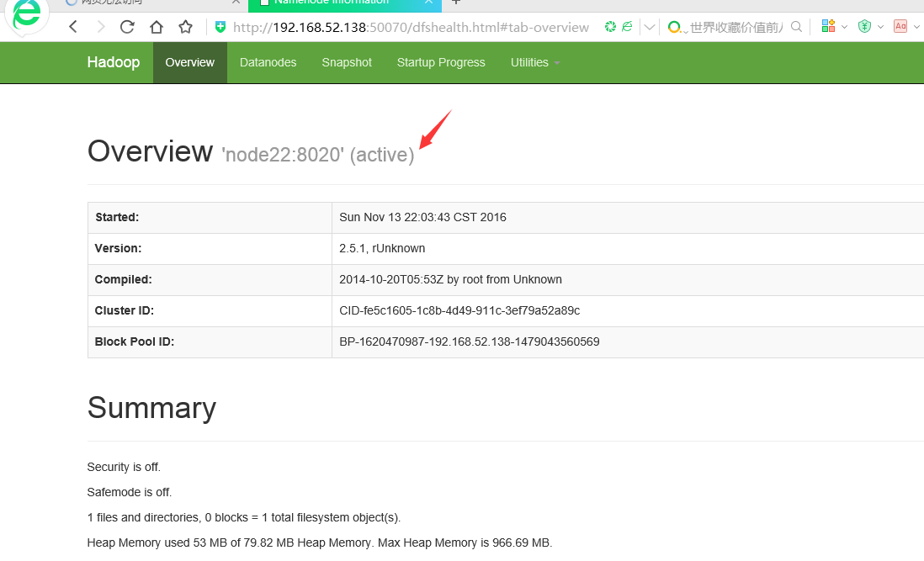Image resolution: width=924 pixels, height=561 pixels.
Task: Click the magnifier search icon
Action: click(796, 27)
